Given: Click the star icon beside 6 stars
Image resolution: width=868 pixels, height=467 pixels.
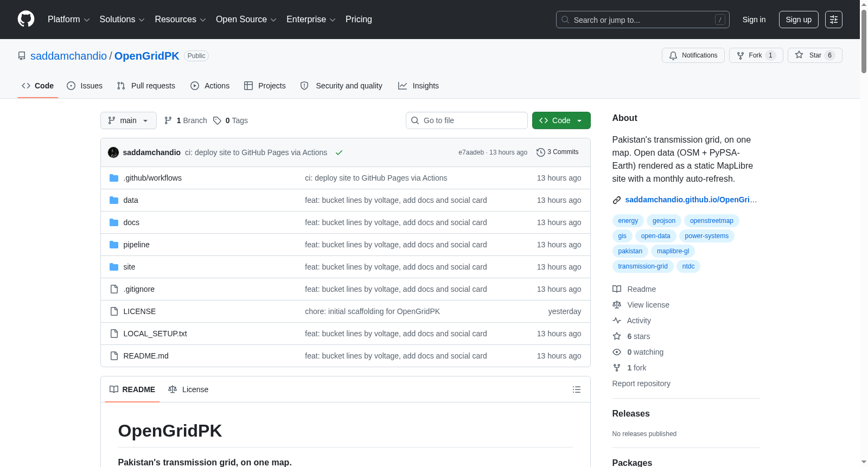Looking at the screenshot, I should (x=617, y=336).
